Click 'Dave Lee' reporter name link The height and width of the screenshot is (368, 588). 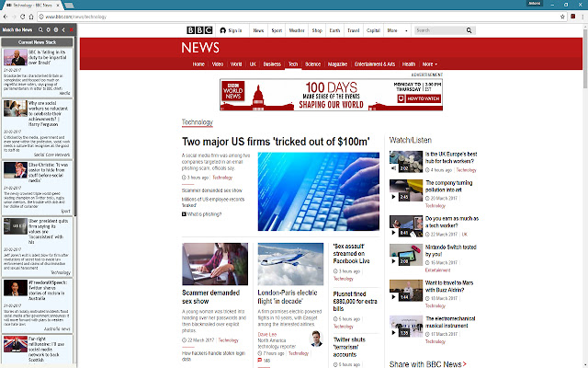267,334
